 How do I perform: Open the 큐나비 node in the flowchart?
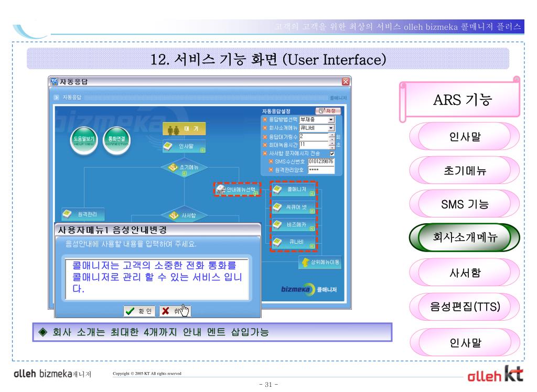[294, 242]
